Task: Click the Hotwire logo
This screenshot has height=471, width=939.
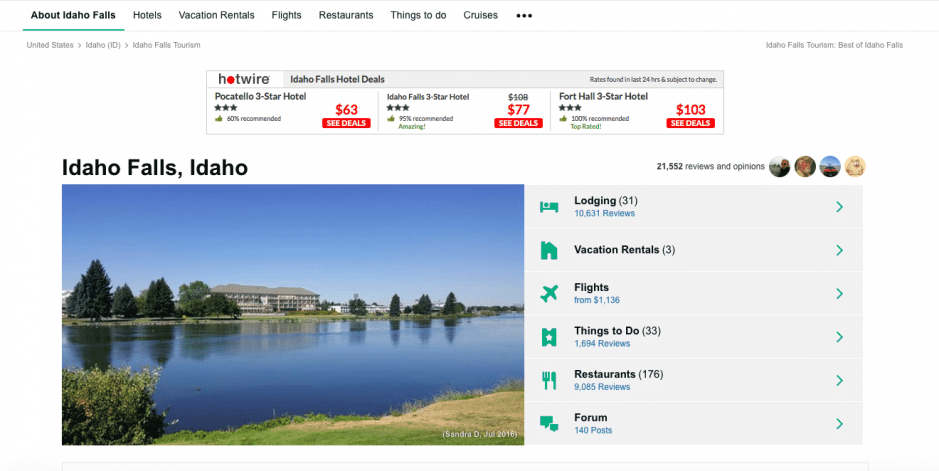Action: [244, 79]
